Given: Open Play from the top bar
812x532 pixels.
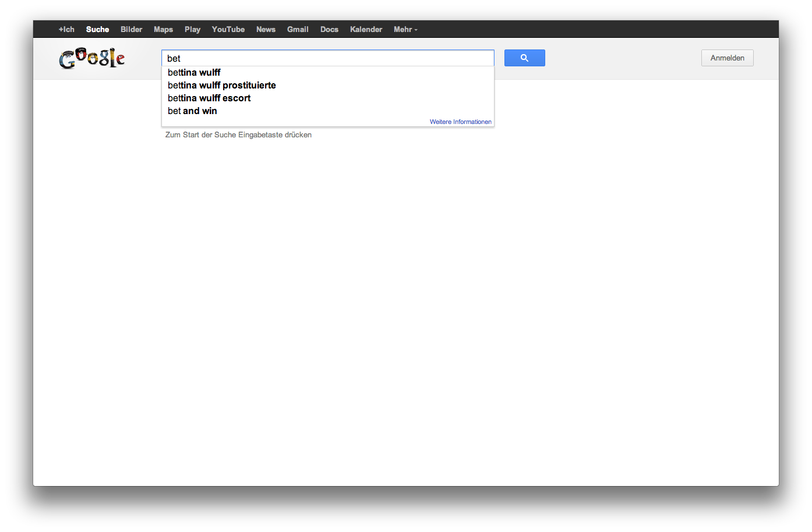Looking at the screenshot, I should (192, 30).
